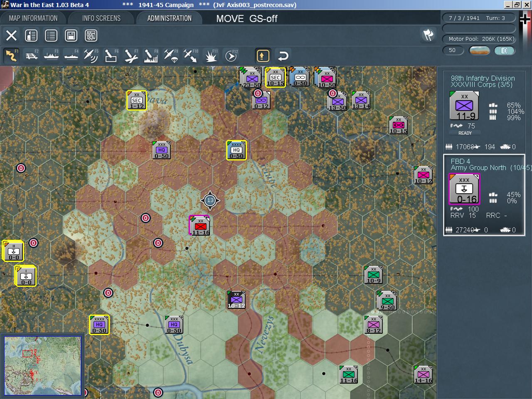Click the F11 explosion icon

pyautogui.click(x=211, y=55)
